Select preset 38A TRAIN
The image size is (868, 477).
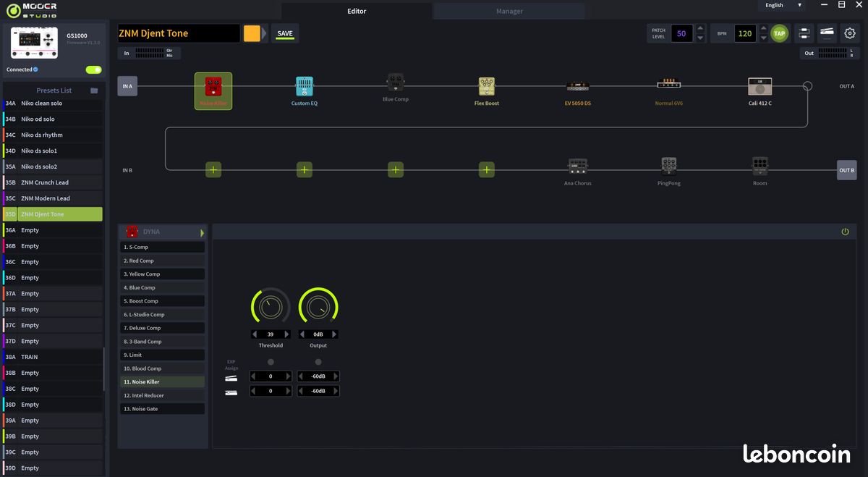pos(52,357)
